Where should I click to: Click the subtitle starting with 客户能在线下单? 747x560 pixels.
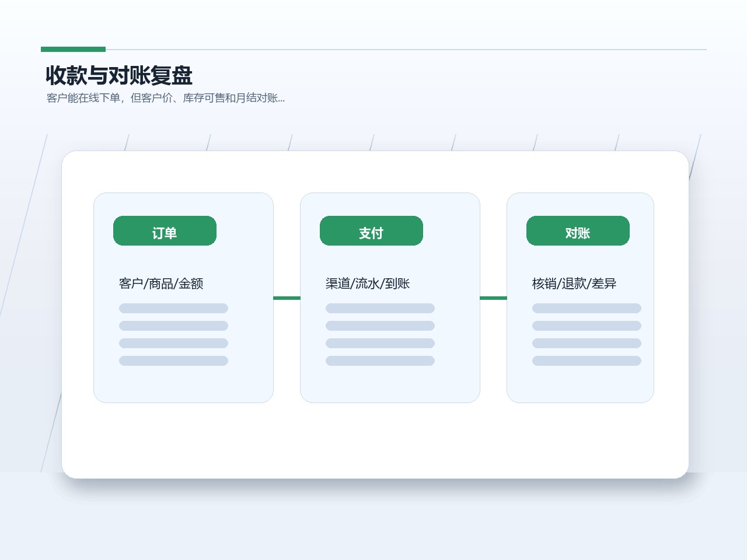(166, 98)
